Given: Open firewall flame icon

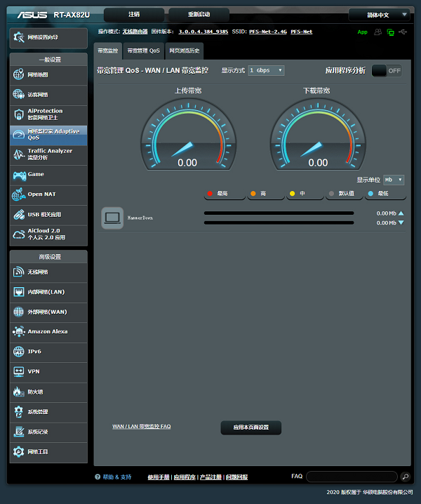Looking at the screenshot, I should coord(19,392).
